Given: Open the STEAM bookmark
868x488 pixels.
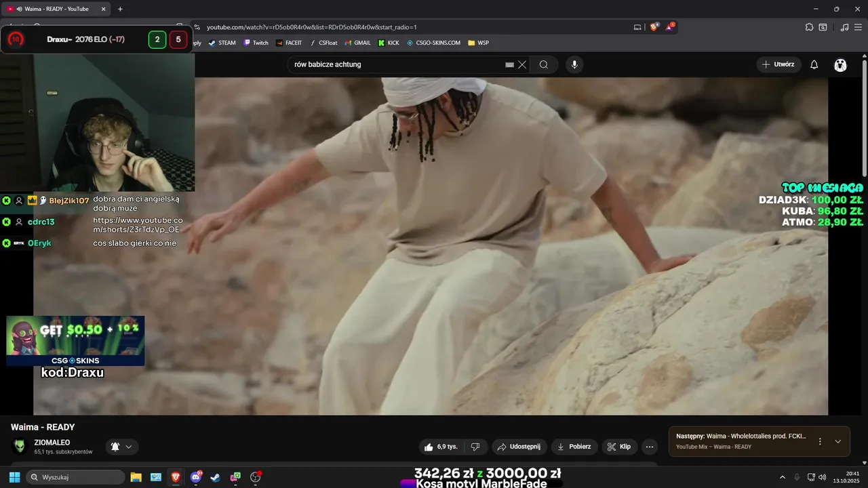Looking at the screenshot, I should tap(222, 43).
